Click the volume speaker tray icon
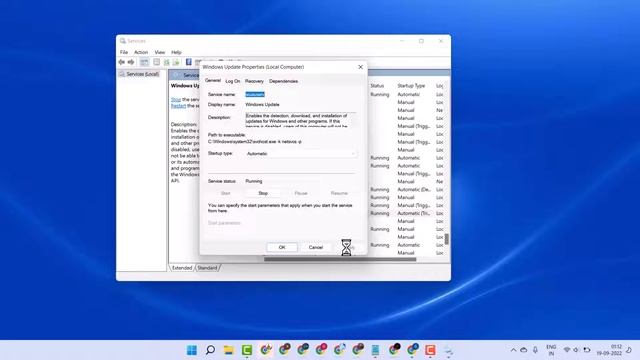The height and width of the screenshot is (360, 640). point(576,350)
